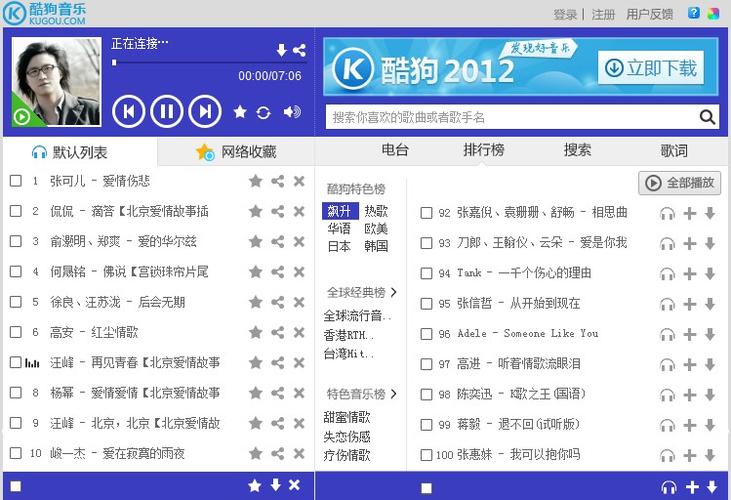Open the 电台 tab

tap(395, 150)
